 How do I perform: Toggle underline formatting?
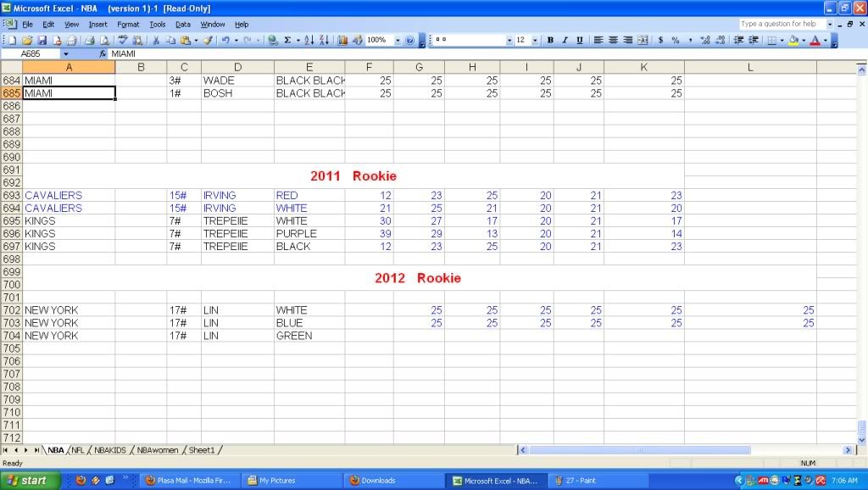click(x=580, y=40)
